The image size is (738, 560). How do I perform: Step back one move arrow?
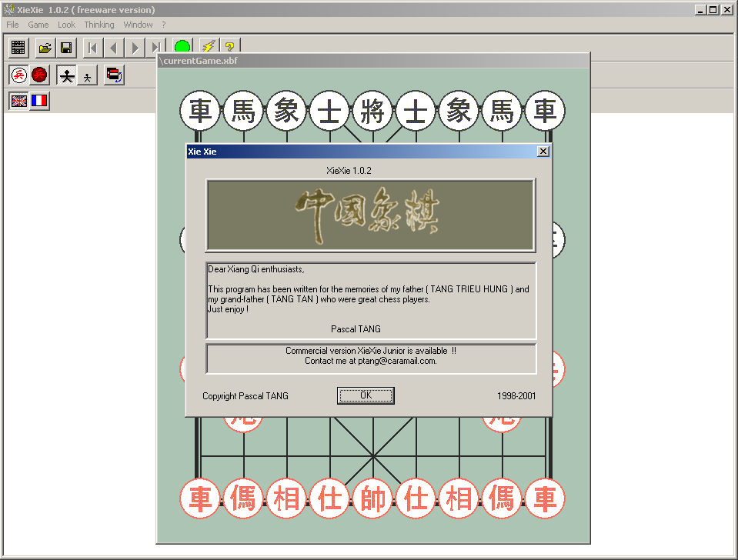(x=113, y=48)
